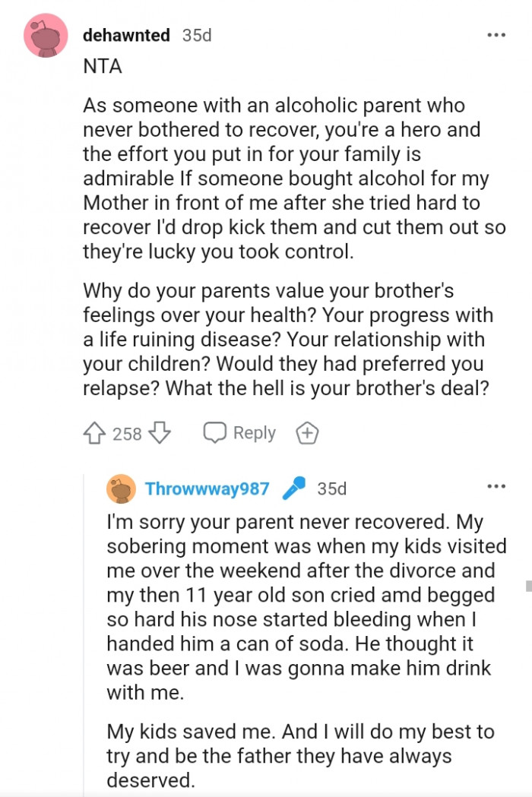
Task: Open dehawnted's profile via their username
Action: coord(126,34)
